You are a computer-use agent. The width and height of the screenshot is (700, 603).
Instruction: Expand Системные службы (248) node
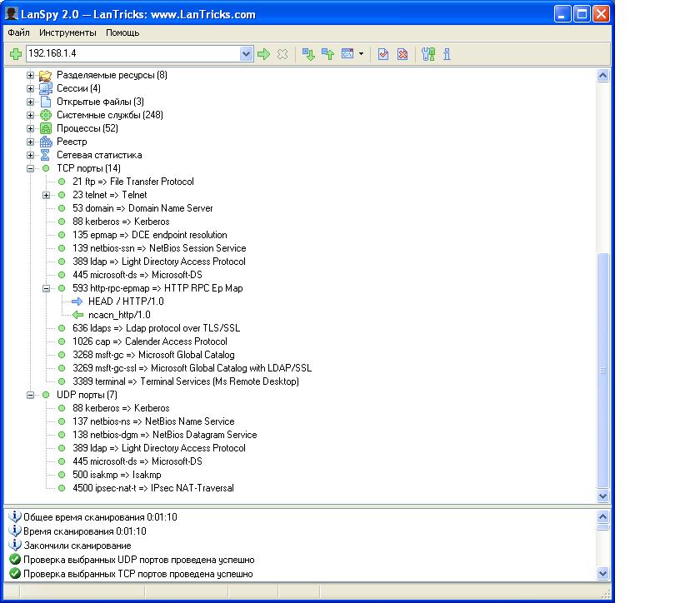click(x=30, y=115)
